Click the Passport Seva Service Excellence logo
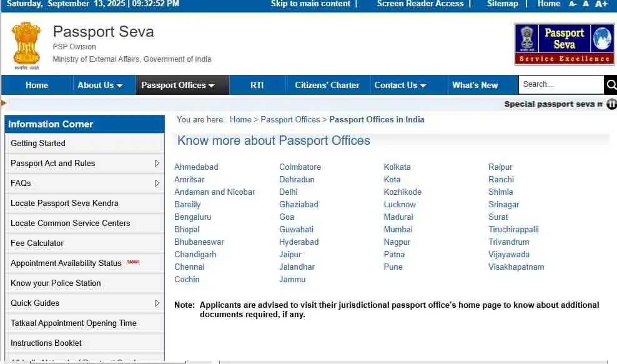Image resolution: width=617 pixels, height=364 pixels. (x=564, y=44)
